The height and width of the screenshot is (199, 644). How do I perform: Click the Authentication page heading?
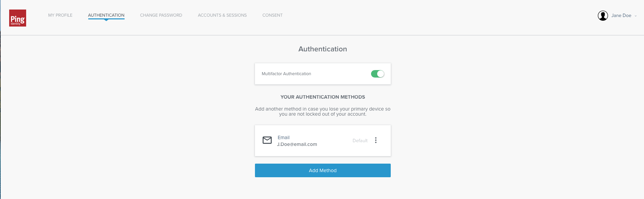tap(323, 49)
